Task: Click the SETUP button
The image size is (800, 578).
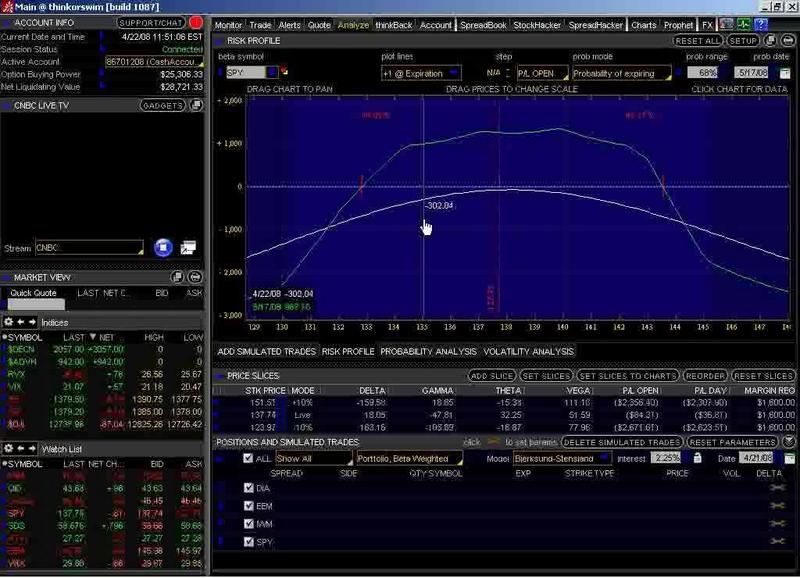Action: click(x=743, y=40)
